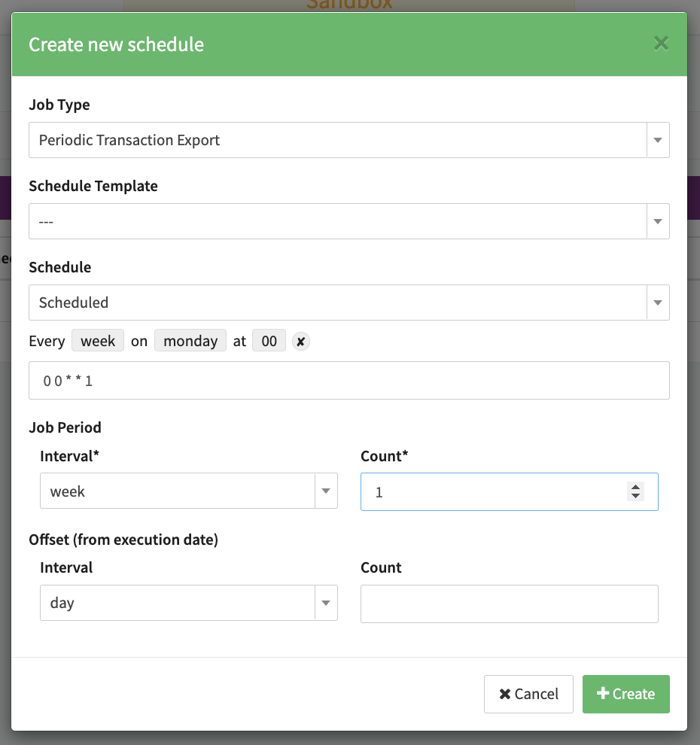Select the 'monday' day chip
Viewport: 700px width, 745px height.
pyautogui.click(x=190, y=341)
